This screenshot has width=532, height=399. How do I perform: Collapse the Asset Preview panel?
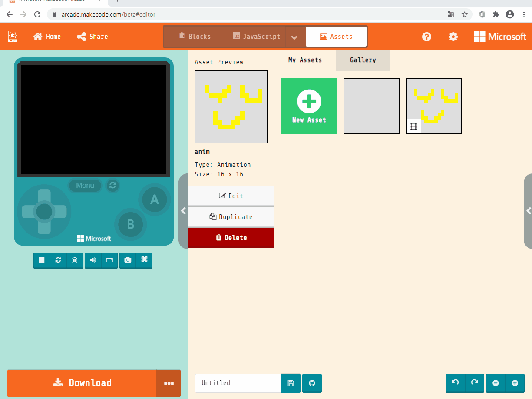coord(183,211)
